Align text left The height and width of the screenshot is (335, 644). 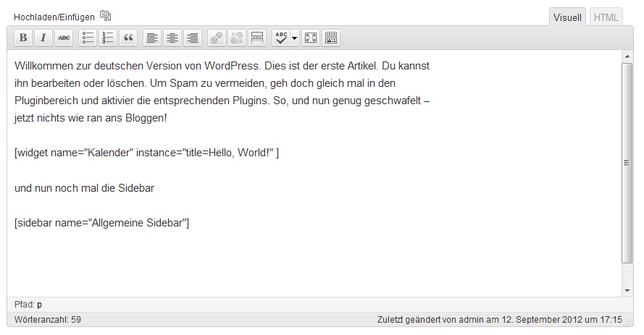click(152, 38)
